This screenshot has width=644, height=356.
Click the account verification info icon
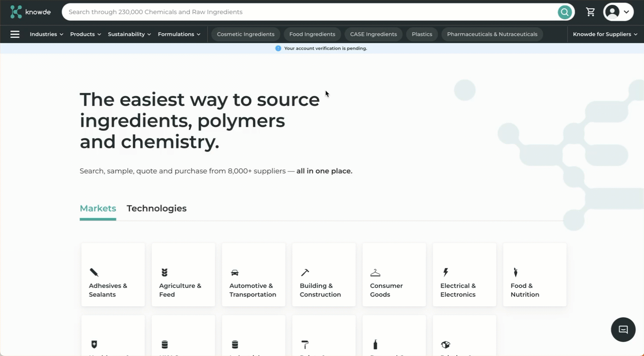pyautogui.click(x=278, y=48)
